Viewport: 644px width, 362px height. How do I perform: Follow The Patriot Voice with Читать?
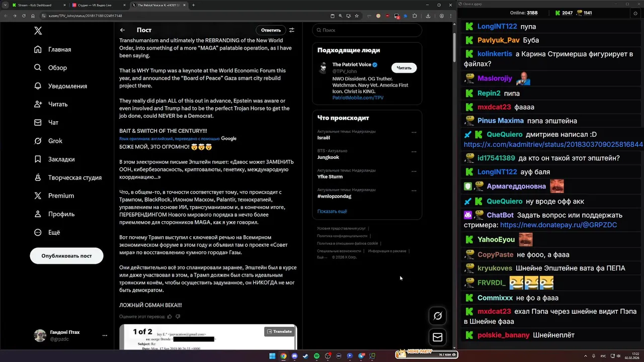tap(404, 68)
